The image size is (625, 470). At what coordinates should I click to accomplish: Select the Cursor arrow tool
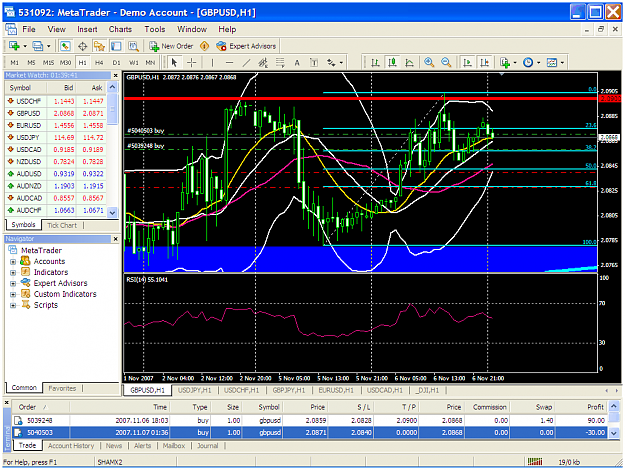174,63
